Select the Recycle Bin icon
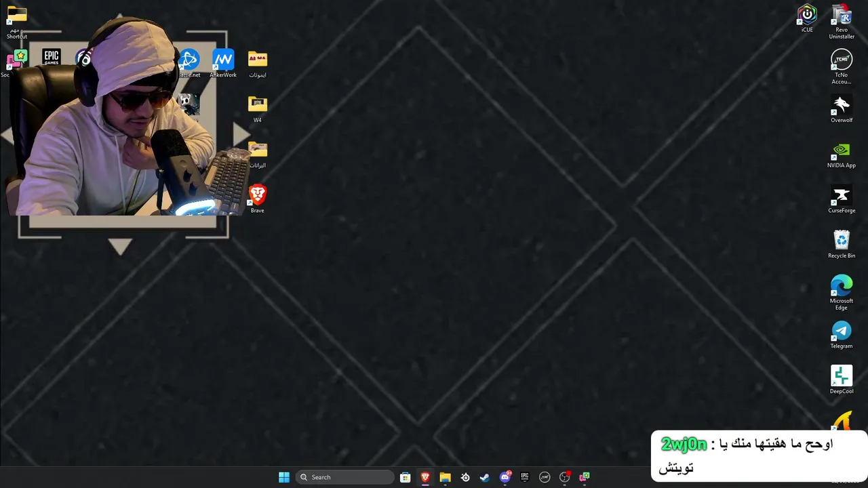The image size is (868, 488). pos(842,245)
